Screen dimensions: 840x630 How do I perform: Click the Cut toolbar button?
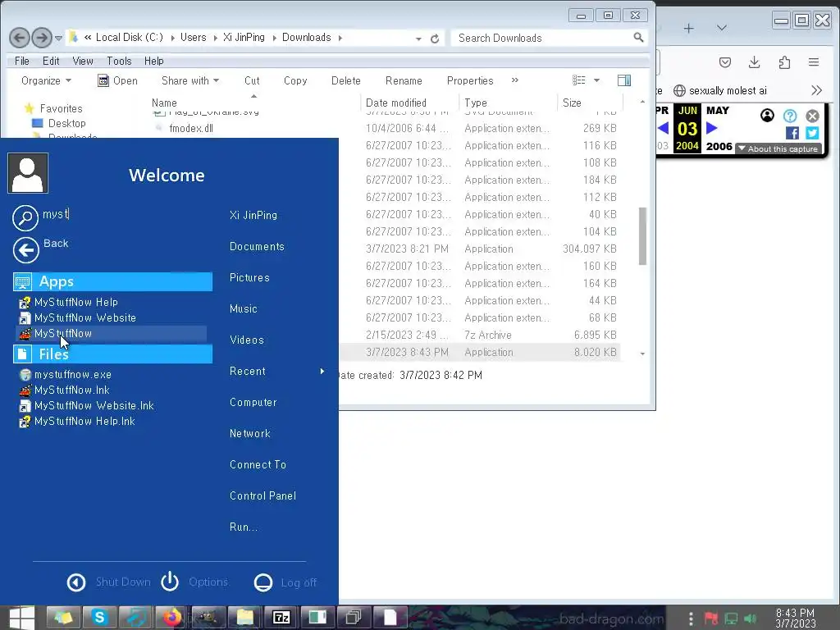(252, 80)
